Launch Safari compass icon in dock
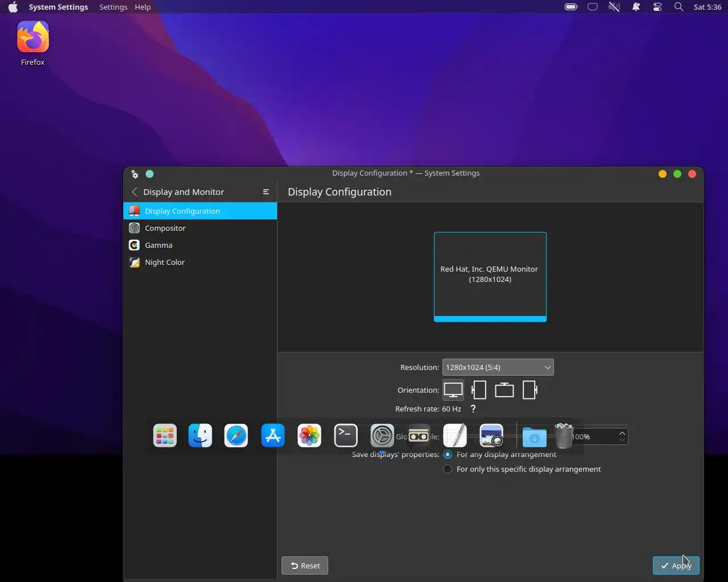 coord(236,436)
